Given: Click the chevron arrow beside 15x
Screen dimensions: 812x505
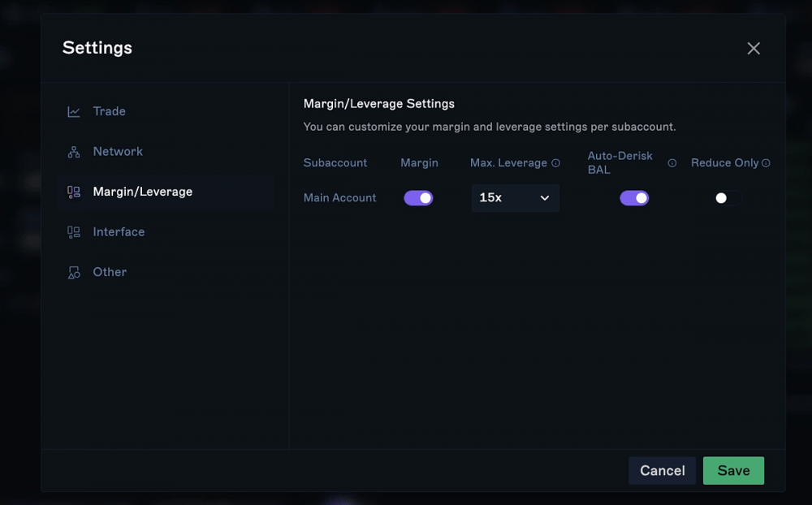Looking at the screenshot, I should coord(545,198).
